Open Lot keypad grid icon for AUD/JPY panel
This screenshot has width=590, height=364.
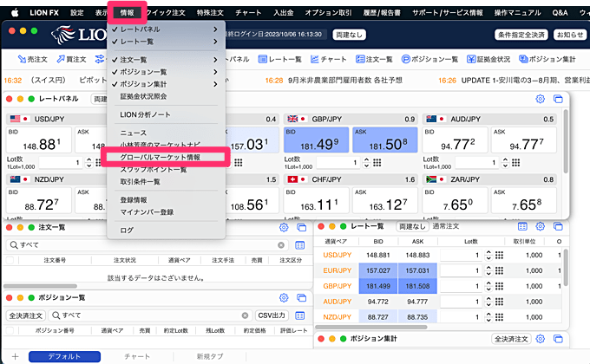point(516,162)
